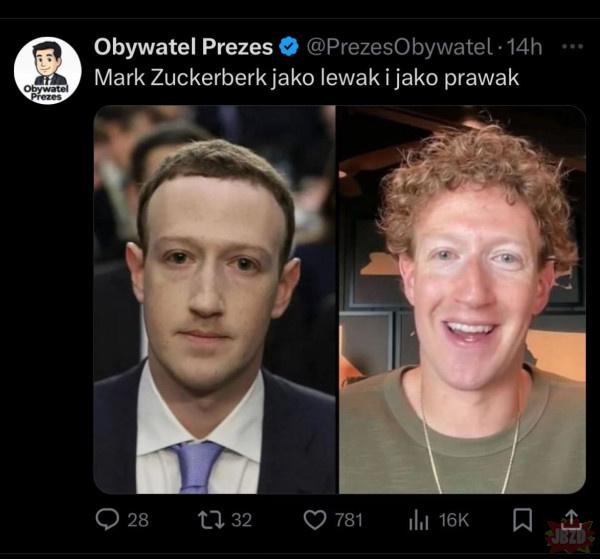Open the view analytics bar chart icon

click(418, 519)
